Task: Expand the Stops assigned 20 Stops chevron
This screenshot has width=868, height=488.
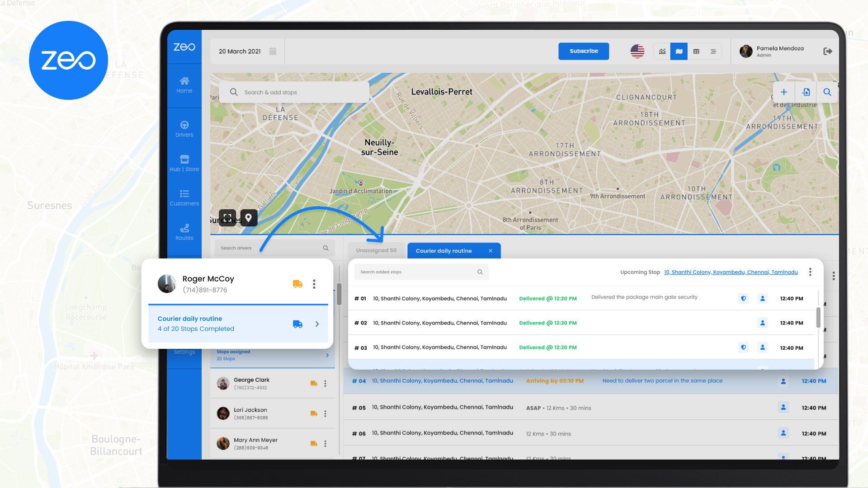Action: coord(327,355)
